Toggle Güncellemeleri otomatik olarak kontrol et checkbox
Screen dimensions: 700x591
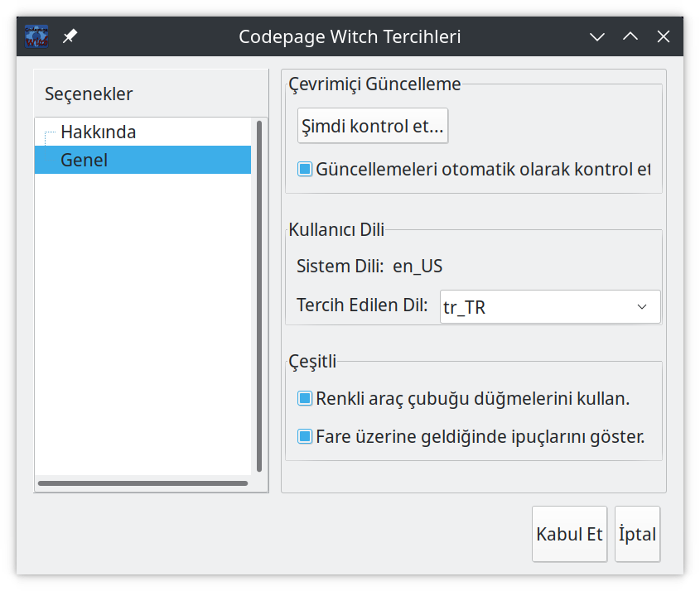click(305, 169)
